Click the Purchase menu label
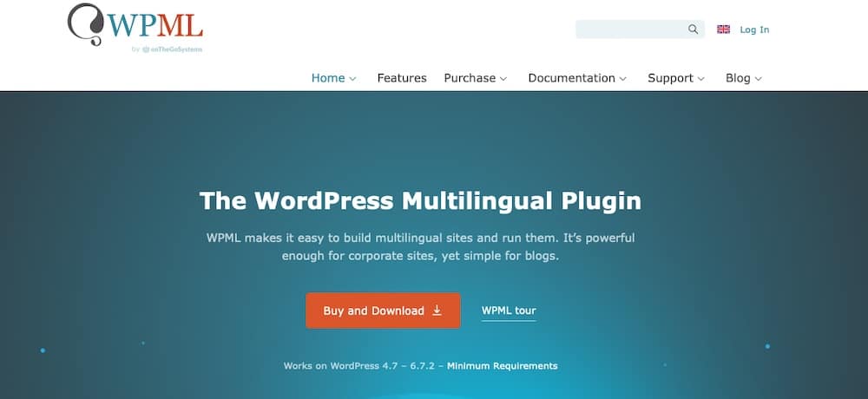868x399 pixels. click(x=470, y=78)
